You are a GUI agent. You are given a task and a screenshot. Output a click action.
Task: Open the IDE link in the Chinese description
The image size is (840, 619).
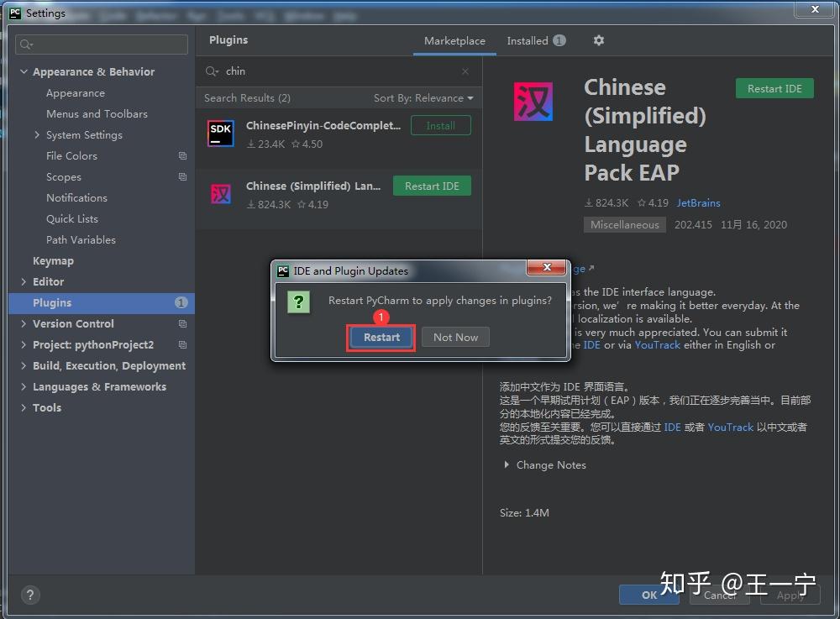672,427
